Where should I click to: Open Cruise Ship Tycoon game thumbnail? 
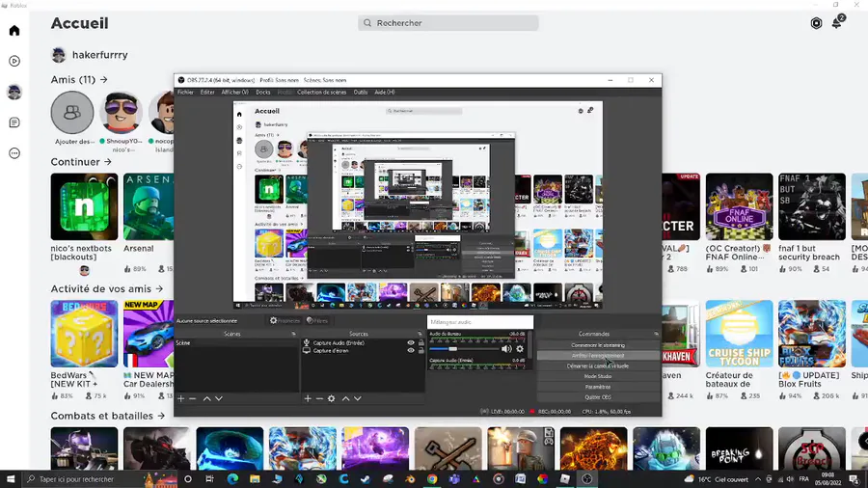[x=739, y=334]
